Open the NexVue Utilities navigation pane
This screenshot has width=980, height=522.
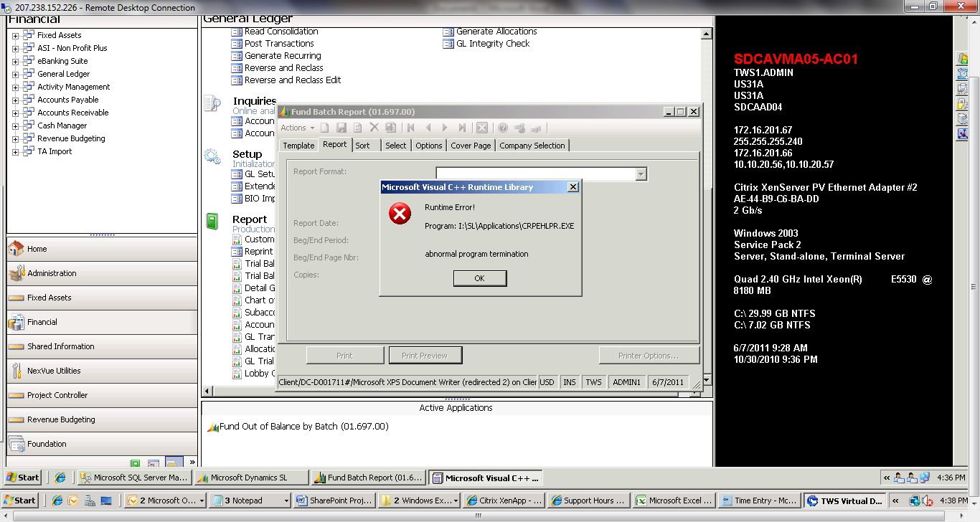[x=102, y=371]
